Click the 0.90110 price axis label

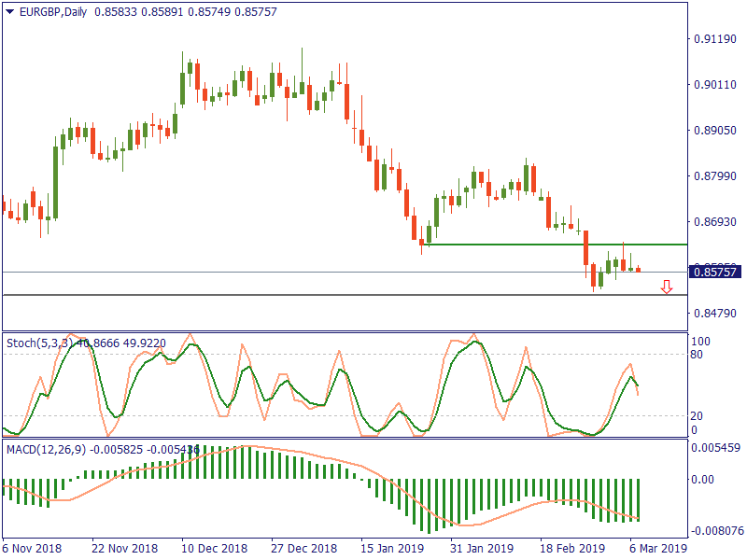(x=715, y=85)
